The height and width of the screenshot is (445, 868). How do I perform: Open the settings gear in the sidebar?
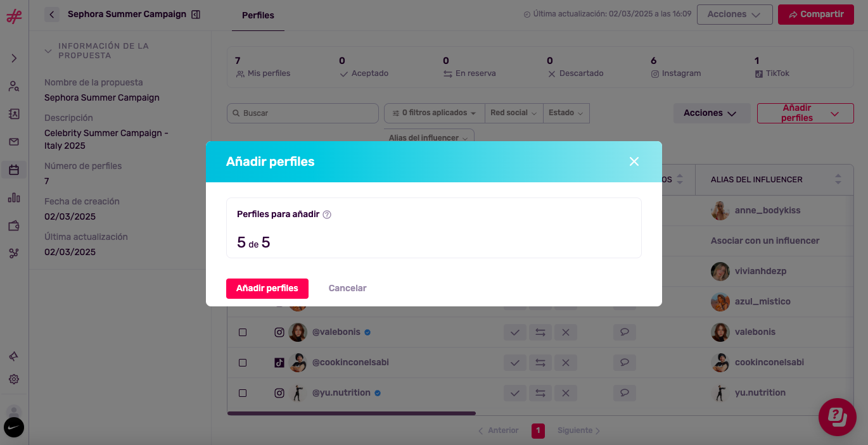coord(14,379)
